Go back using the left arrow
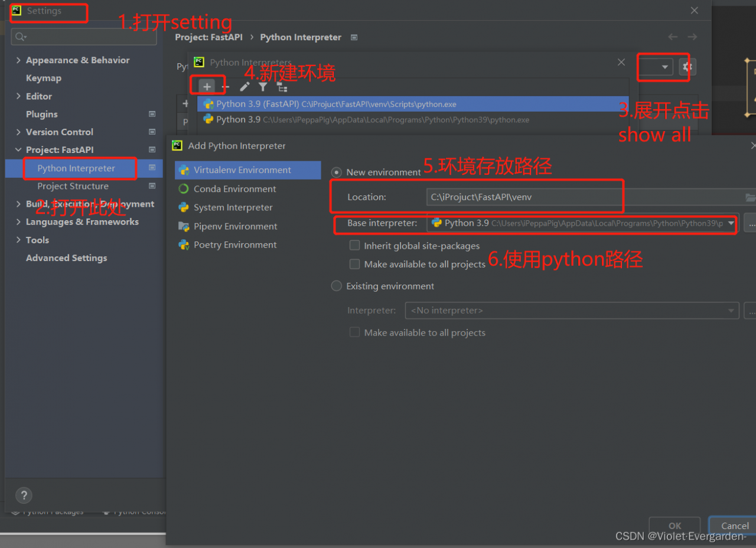The width and height of the screenshot is (756, 548). coord(673,37)
